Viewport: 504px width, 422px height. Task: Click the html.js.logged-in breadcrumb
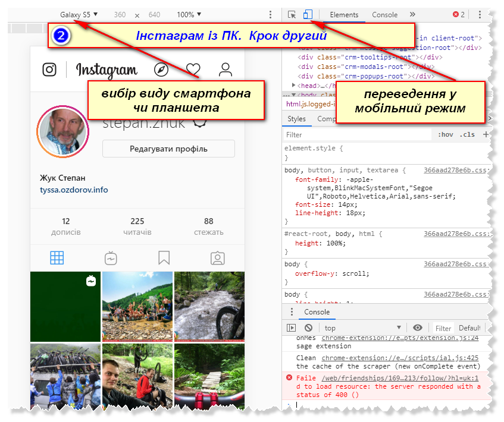311,104
